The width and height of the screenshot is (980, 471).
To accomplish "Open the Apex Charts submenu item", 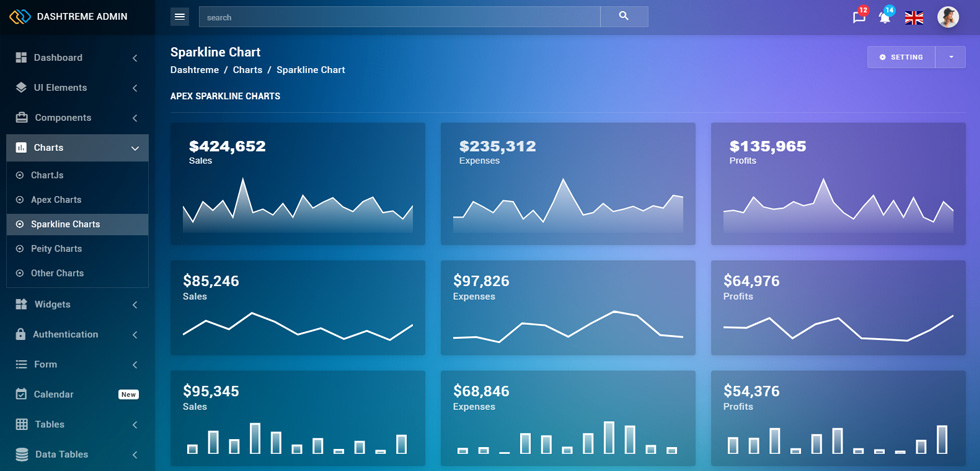I will tap(78, 200).
